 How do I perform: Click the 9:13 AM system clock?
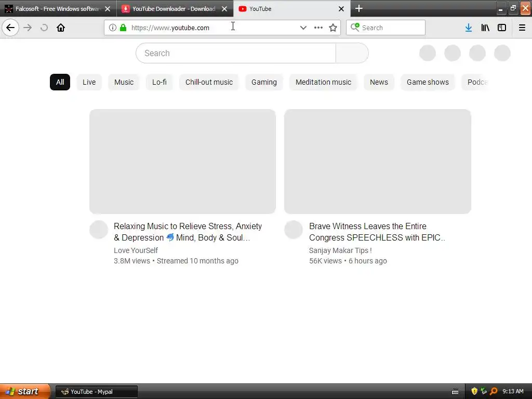point(513,391)
